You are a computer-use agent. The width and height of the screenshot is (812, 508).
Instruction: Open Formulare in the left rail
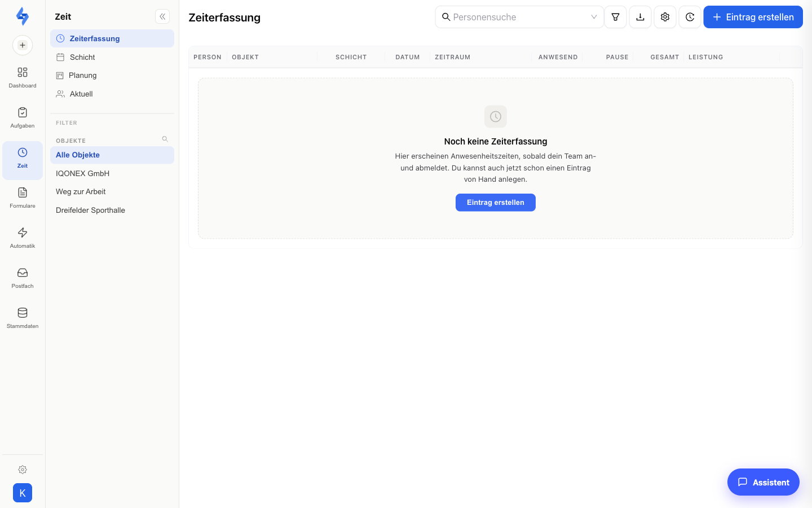(23, 198)
